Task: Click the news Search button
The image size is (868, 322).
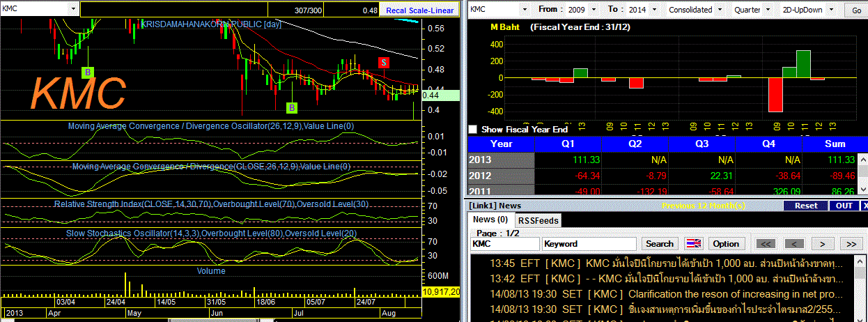Action: 660,244
